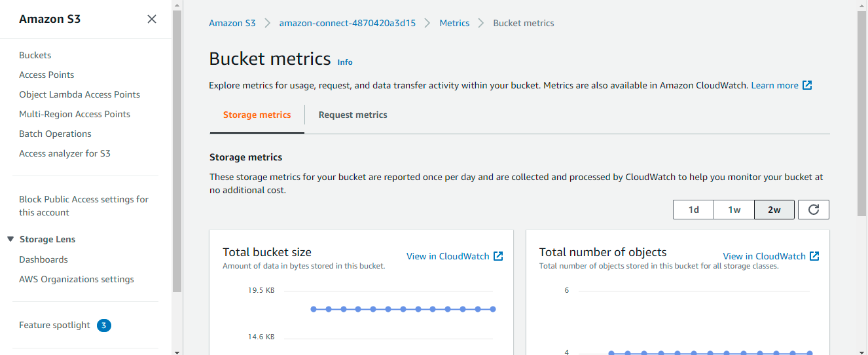Viewport: 868px width, 355px height.
Task: Click external link icon for Total bucket size CloudWatch
Action: (x=498, y=256)
